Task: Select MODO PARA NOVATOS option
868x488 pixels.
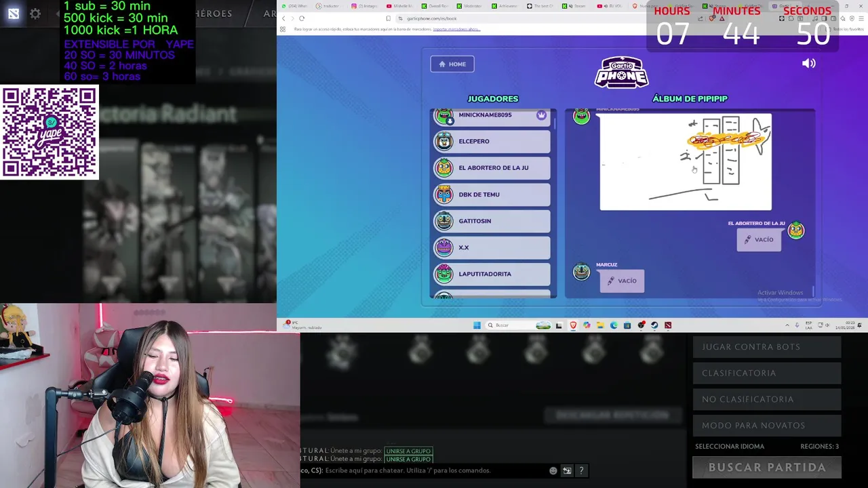Action: [x=767, y=426]
